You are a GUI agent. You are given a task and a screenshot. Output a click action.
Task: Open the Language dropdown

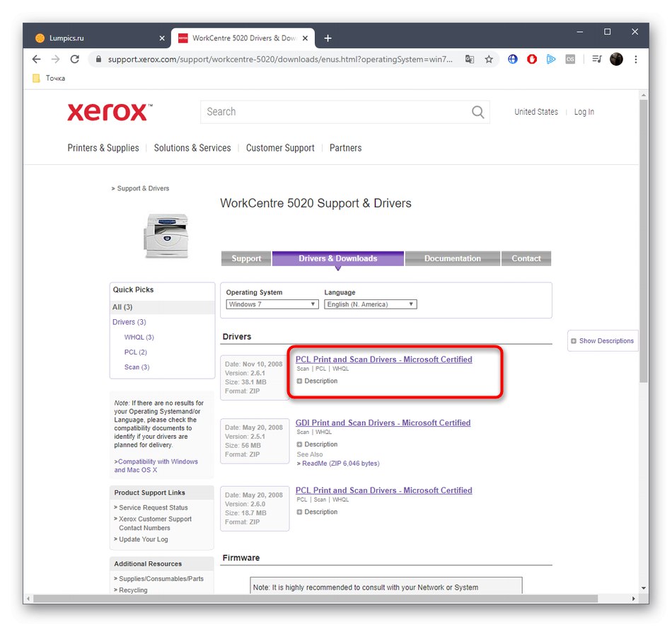[x=370, y=304]
